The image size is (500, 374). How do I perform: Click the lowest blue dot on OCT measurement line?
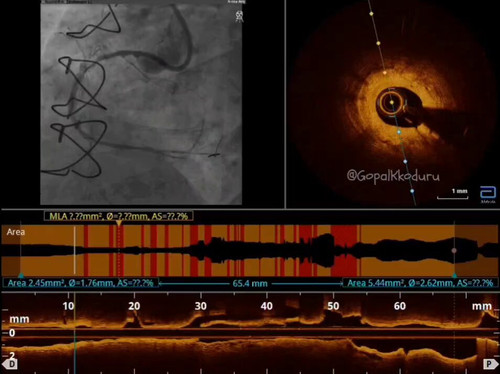[x=412, y=191]
